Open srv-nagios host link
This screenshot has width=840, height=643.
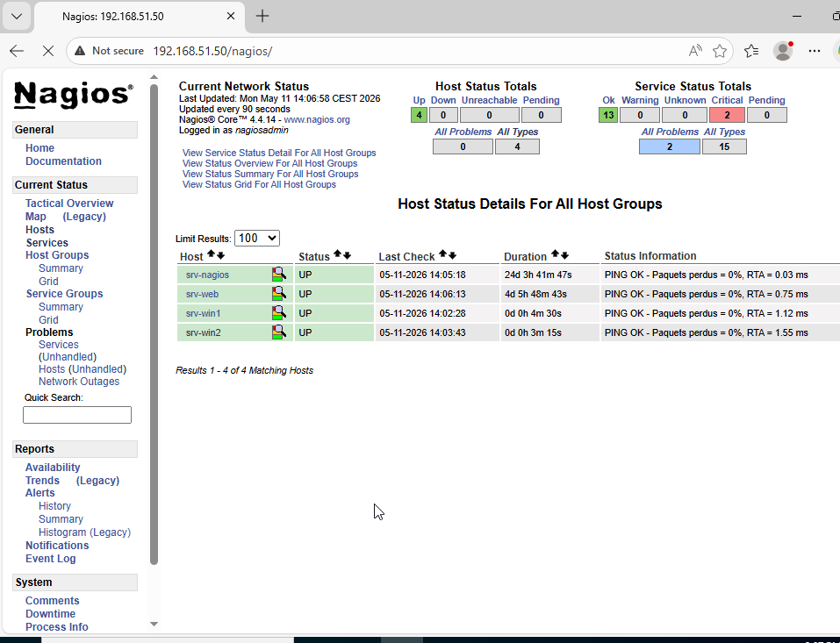[x=207, y=275]
